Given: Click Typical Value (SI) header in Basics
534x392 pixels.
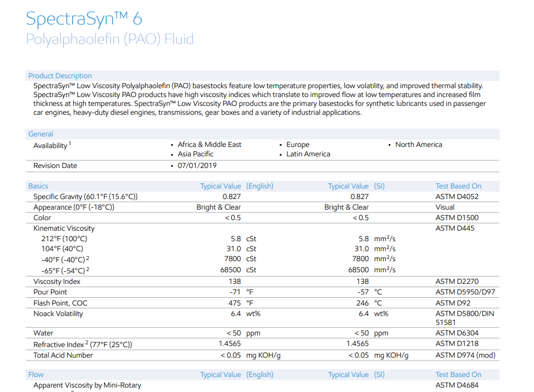Looking at the screenshot, I should (356, 186).
